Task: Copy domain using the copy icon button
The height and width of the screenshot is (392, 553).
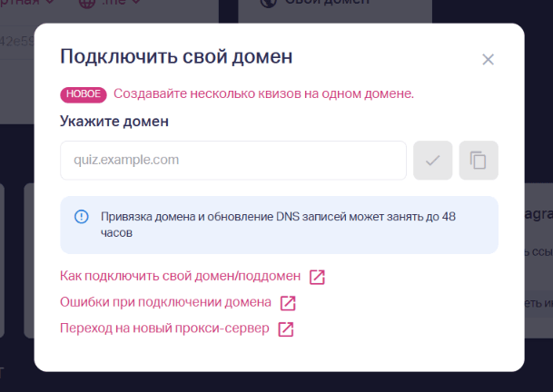Action: pos(479,161)
